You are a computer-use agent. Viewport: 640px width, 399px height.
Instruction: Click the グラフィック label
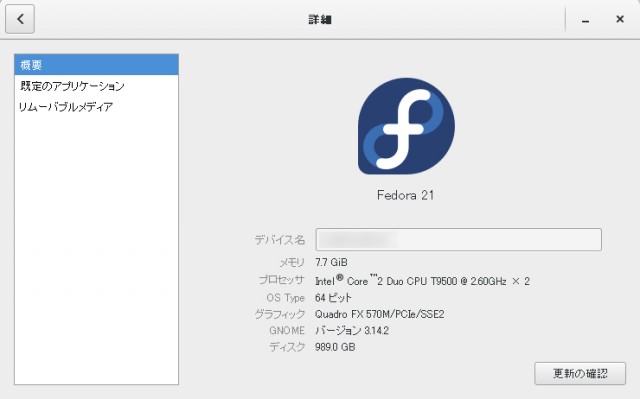[280, 314]
